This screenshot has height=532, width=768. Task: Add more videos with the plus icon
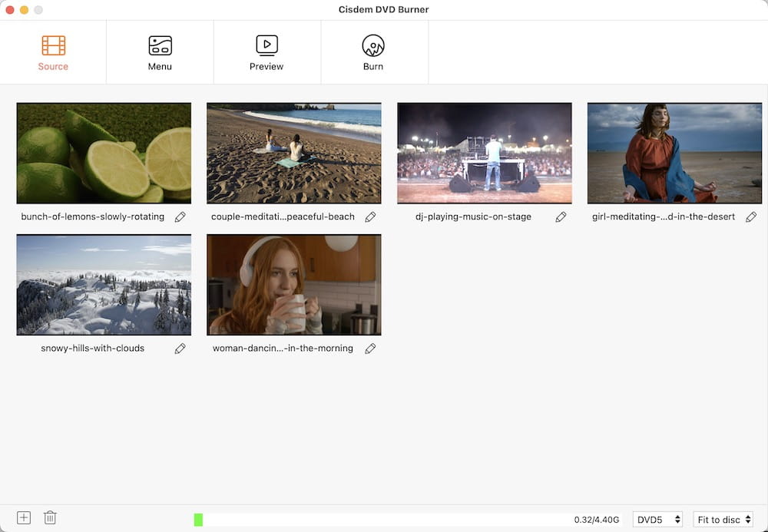[22, 517]
